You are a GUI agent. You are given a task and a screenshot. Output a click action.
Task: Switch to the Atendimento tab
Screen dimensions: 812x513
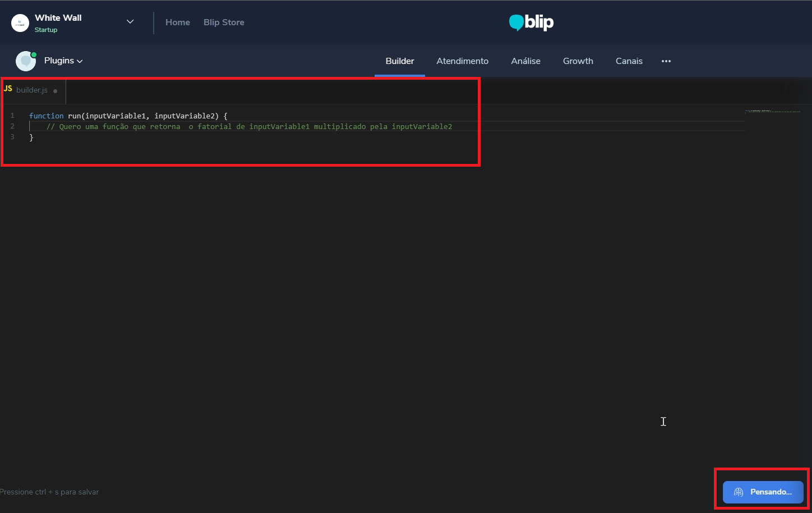click(463, 61)
